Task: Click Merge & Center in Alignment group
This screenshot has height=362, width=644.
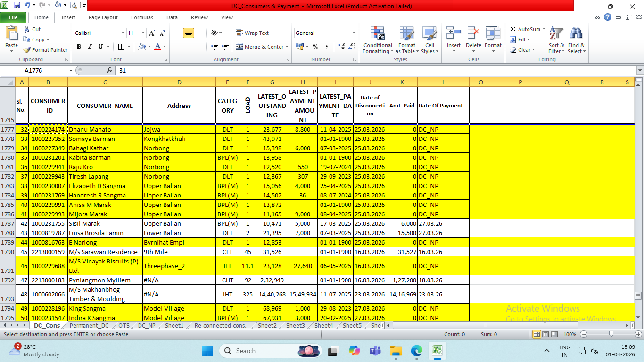Action: coord(264,47)
